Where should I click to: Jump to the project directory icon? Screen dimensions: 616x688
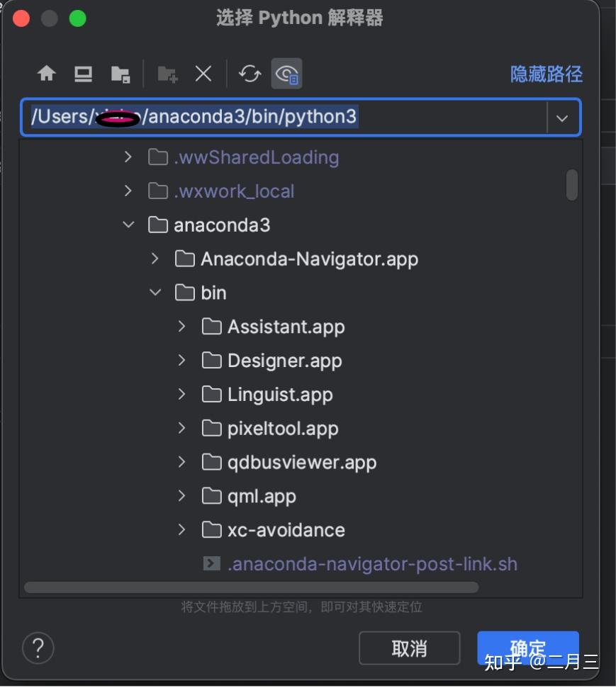tap(119, 73)
